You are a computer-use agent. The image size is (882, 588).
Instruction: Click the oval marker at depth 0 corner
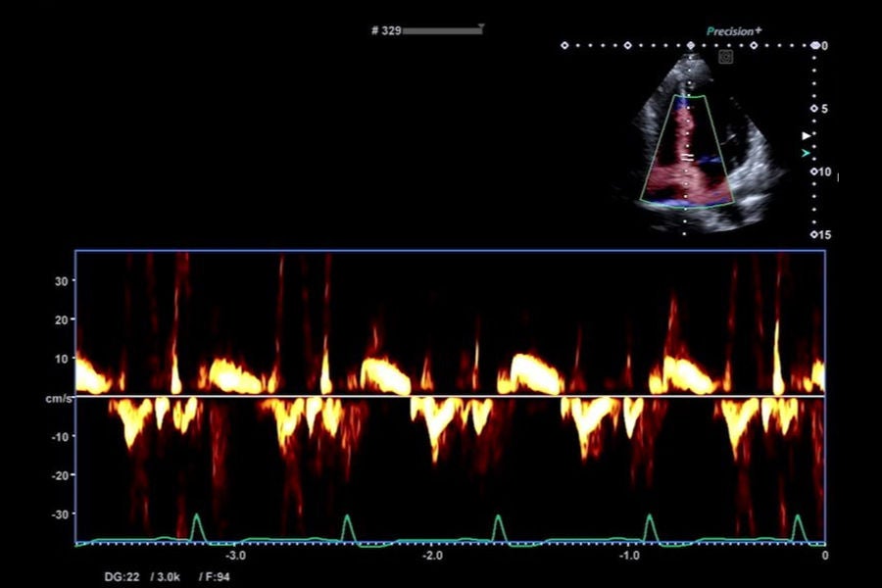pyautogui.click(x=815, y=46)
